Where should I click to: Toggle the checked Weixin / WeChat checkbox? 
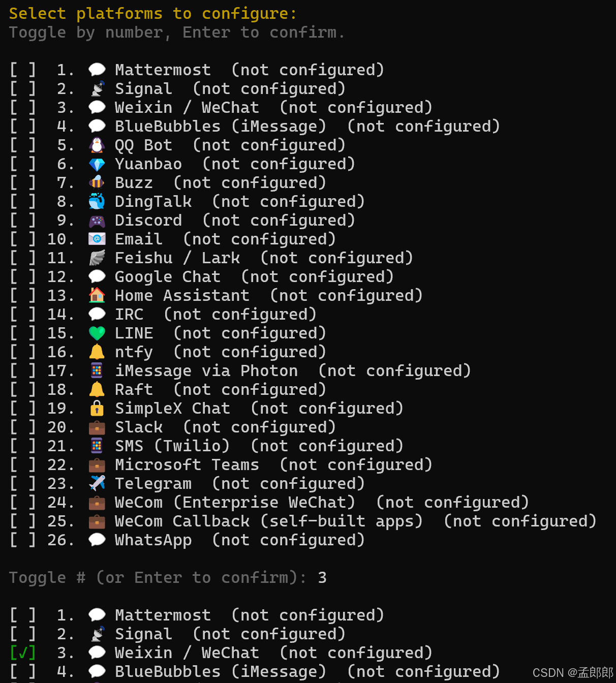(x=23, y=653)
